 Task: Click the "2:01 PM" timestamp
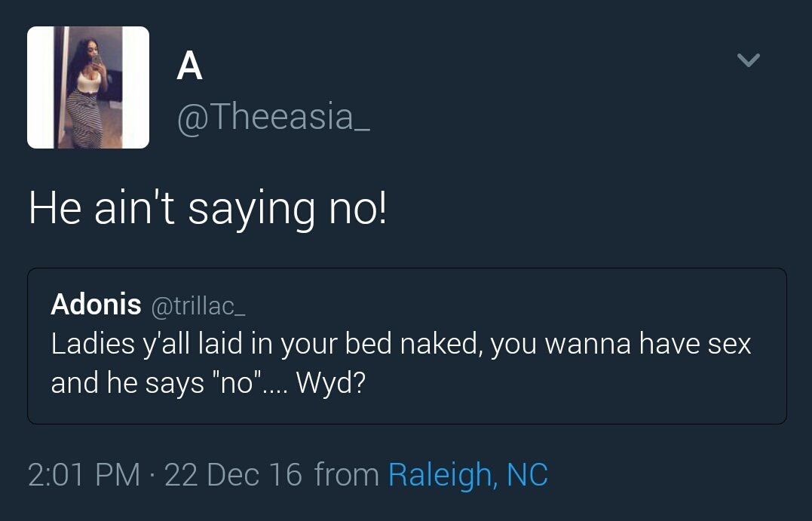[83, 475]
